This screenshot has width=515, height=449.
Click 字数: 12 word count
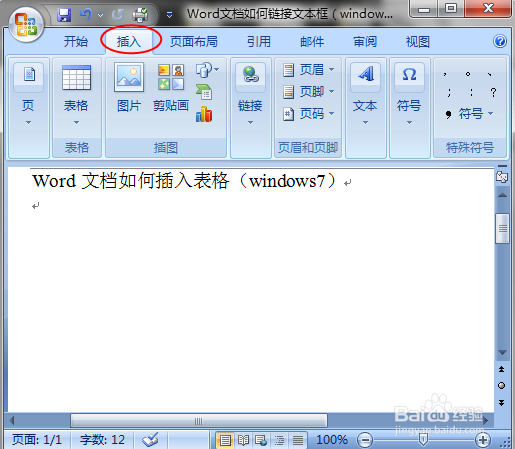pos(102,440)
